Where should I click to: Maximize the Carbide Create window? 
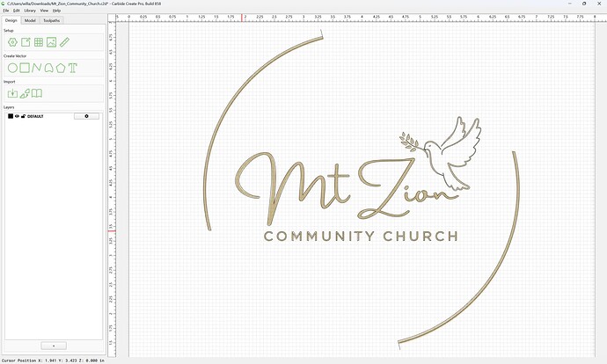click(x=584, y=4)
